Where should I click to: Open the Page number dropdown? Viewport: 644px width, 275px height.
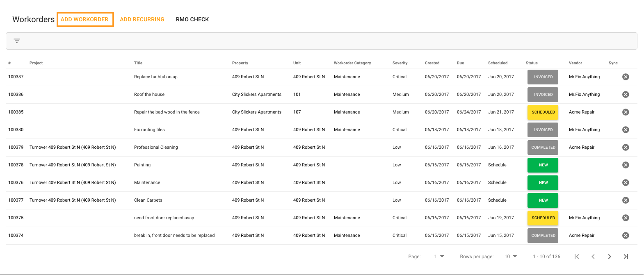pos(439,257)
